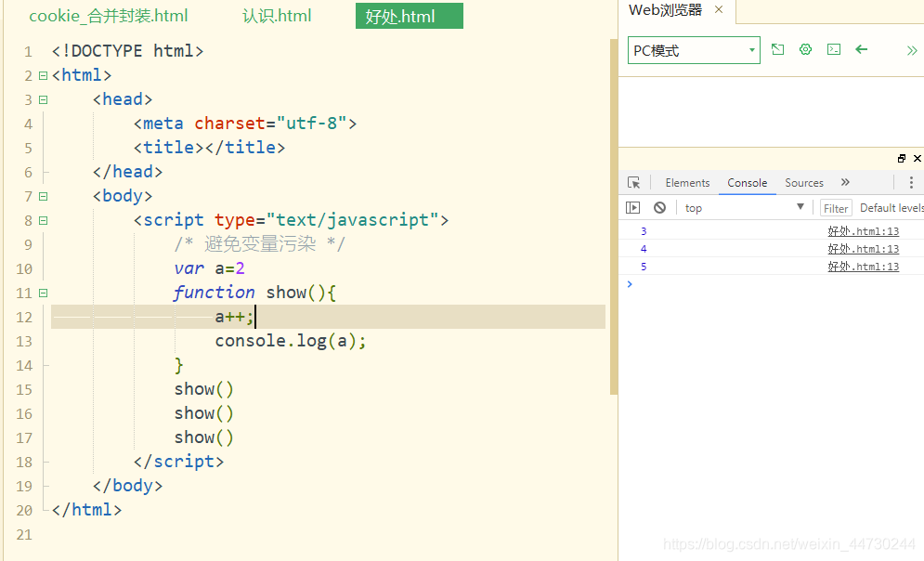924x561 pixels.
Task: Close the devtools panel
Action: 917,159
